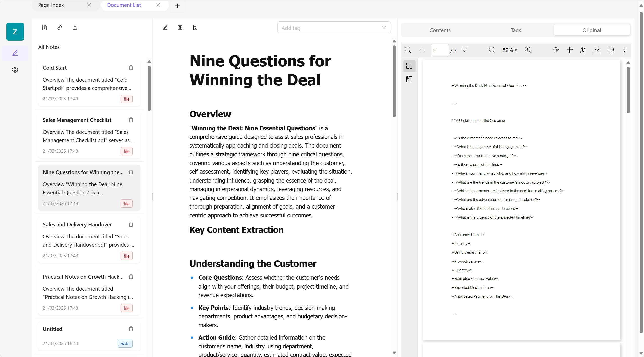Click the link icon in notes toolbar

[60, 28]
